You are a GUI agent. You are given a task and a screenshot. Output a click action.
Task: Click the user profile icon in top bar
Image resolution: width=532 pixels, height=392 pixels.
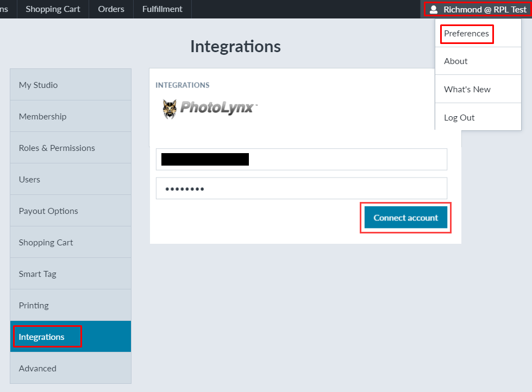click(434, 9)
